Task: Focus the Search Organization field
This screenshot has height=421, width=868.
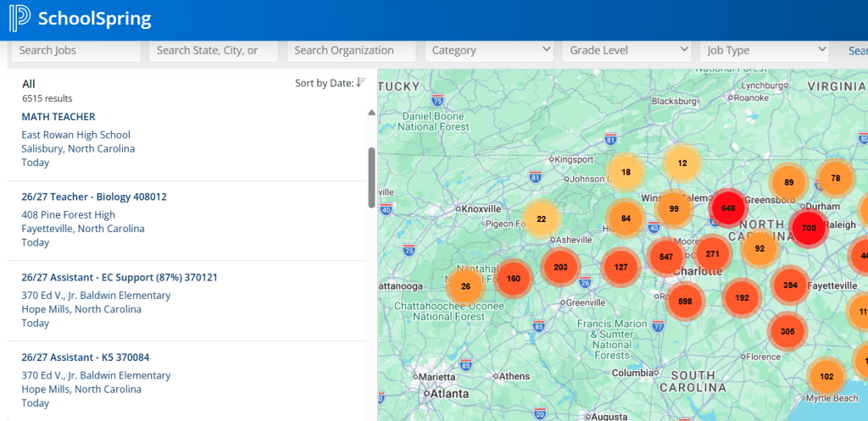Action: pos(351,51)
